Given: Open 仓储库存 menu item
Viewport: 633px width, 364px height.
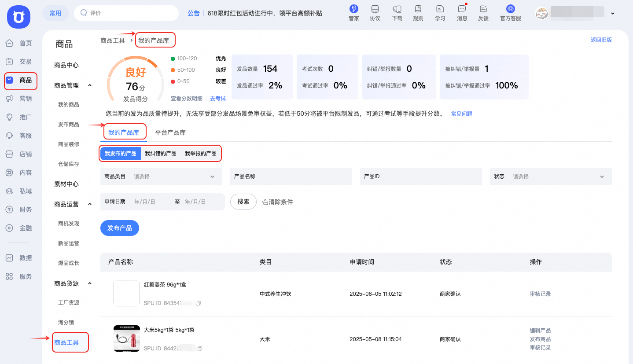Looking at the screenshot, I should (69, 164).
